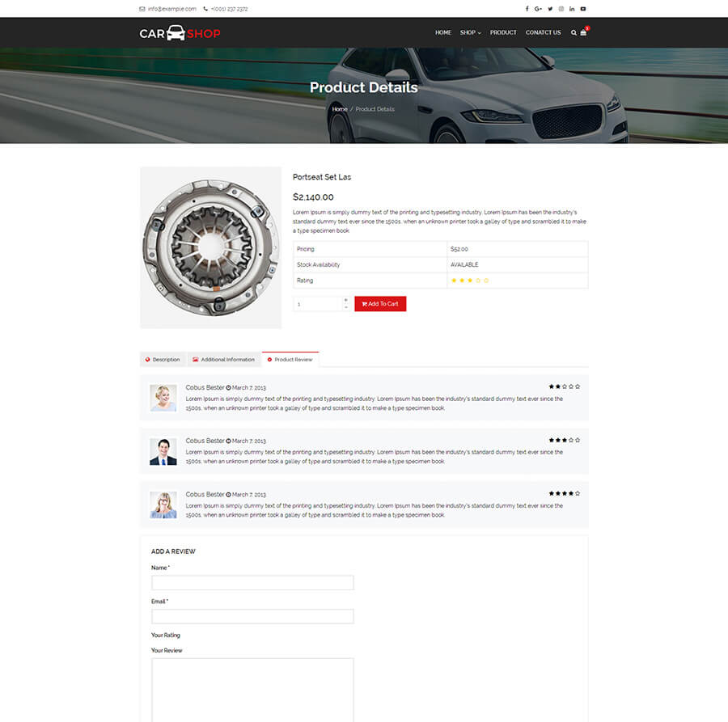Open the Additional Information tab
Image resolution: width=728 pixels, height=722 pixels.
(x=223, y=360)
